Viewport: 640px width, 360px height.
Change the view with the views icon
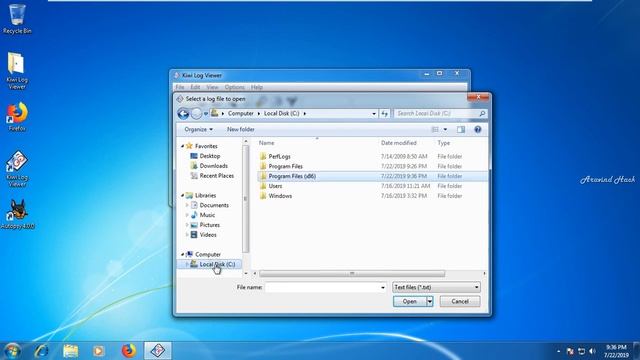click(x=435, y=129)
